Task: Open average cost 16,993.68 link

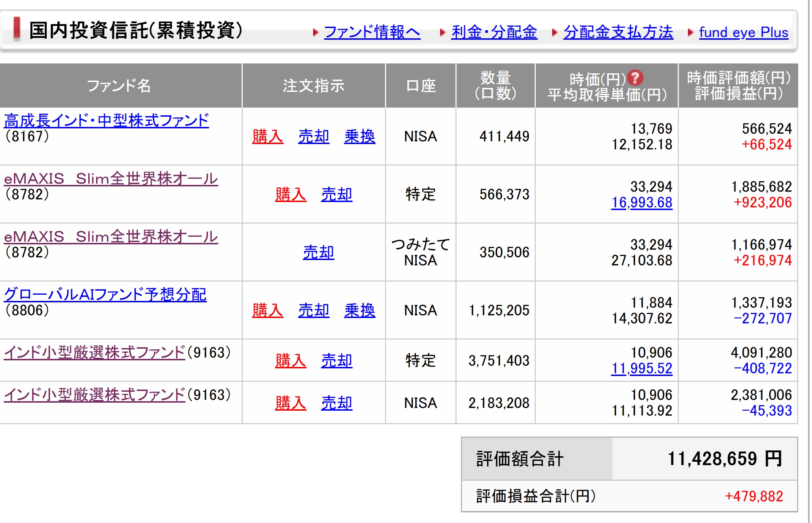Action: coord(642,202)
